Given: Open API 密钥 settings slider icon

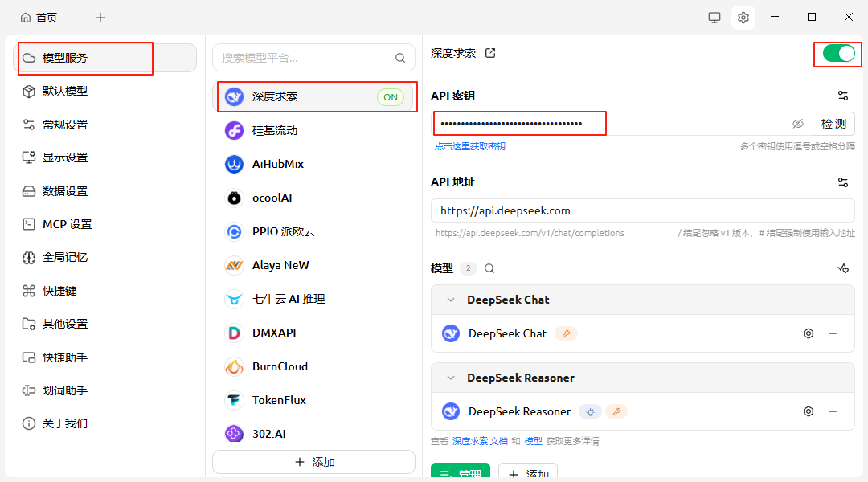Looking at the screenshot, I should pyautogui.click(x=842, y=96).
